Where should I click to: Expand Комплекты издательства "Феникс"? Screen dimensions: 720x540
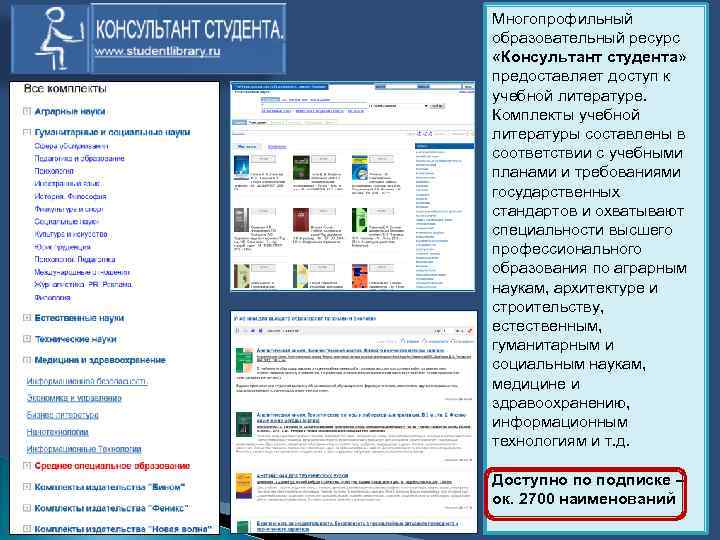(27, 508)
